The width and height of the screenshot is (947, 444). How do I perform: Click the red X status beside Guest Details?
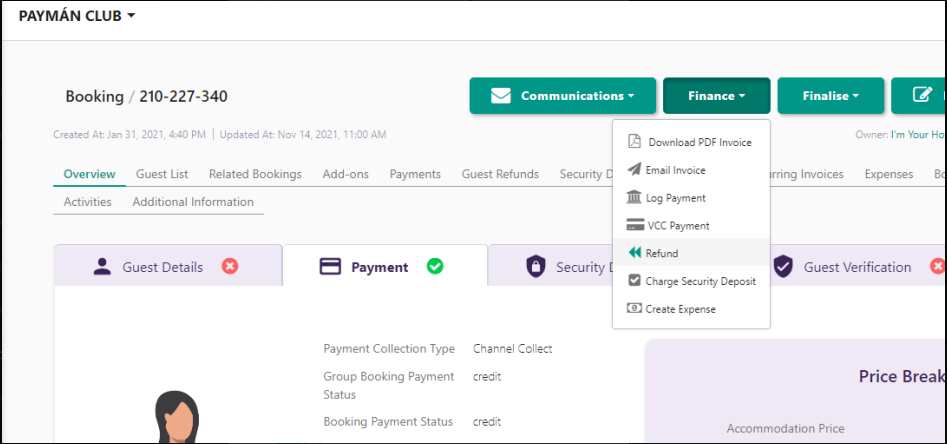(230, 266)
